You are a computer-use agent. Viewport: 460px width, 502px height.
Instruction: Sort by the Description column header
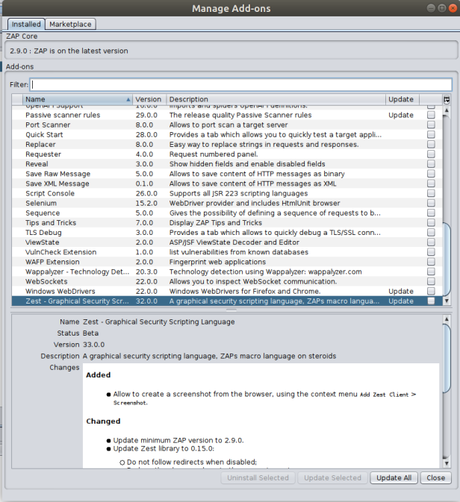point(276,99)
